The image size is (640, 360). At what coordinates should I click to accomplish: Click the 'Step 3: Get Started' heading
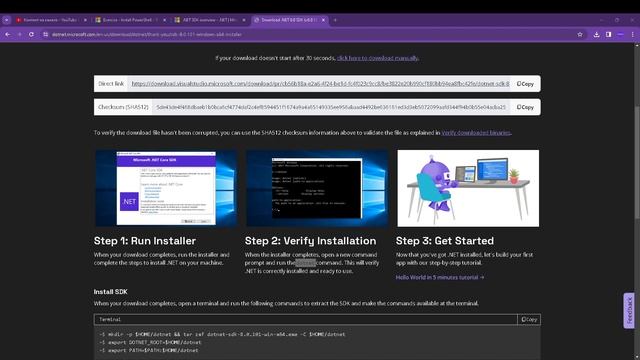(x=444, y=241)
